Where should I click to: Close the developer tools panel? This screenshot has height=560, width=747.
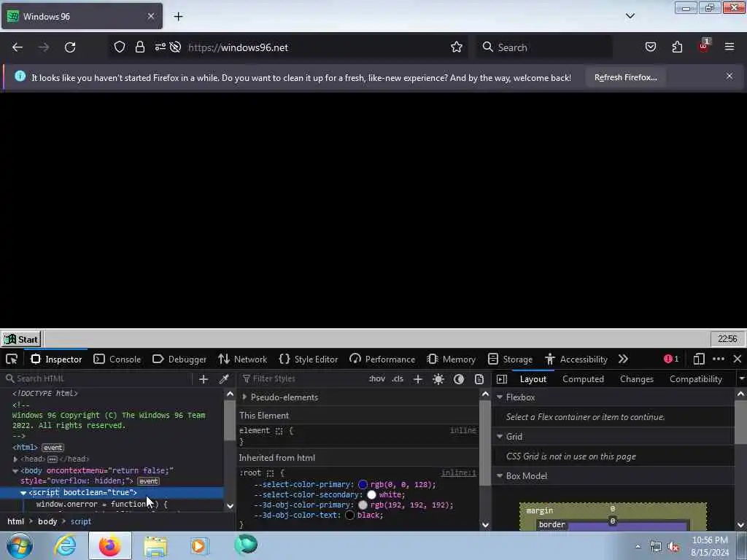point(738,359)
